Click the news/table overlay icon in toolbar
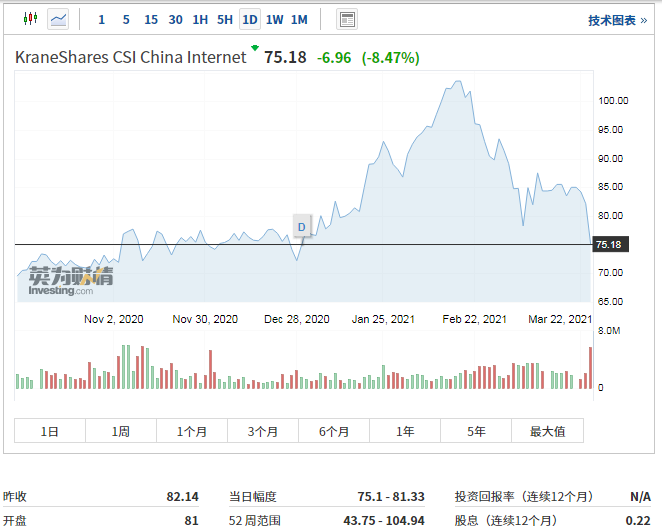Image resolution: width=662 pixels, height=526 pixels. tap(347, 19)
